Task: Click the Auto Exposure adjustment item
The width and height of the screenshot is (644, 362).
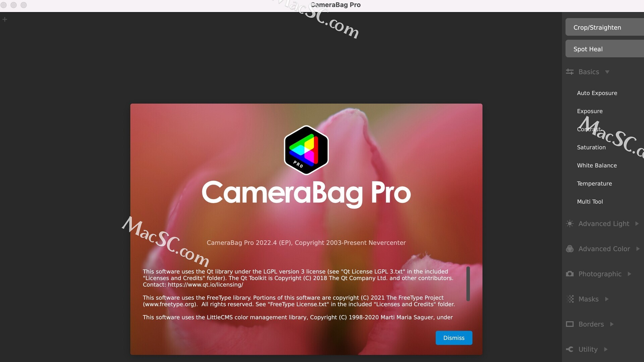Action: 597,93
